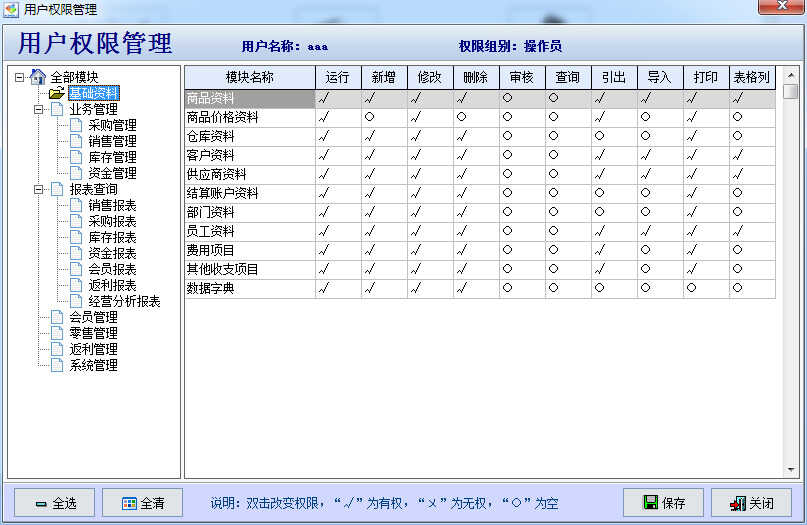Click the page icon beside 会员管理
Image resolution: width=807 pixels, height=525 pixels.
tap(57, 317)
